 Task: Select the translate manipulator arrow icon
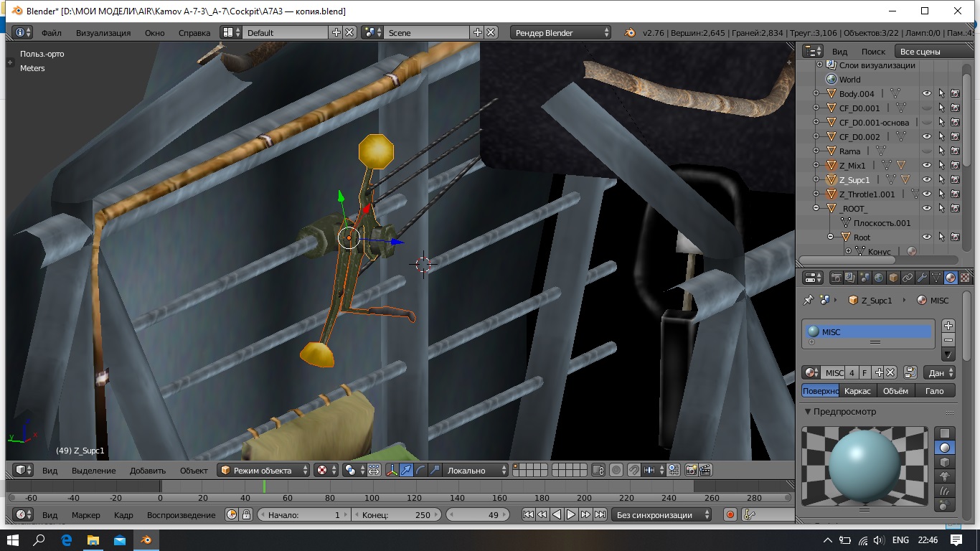pyautogui.click(x=406, y=471)
